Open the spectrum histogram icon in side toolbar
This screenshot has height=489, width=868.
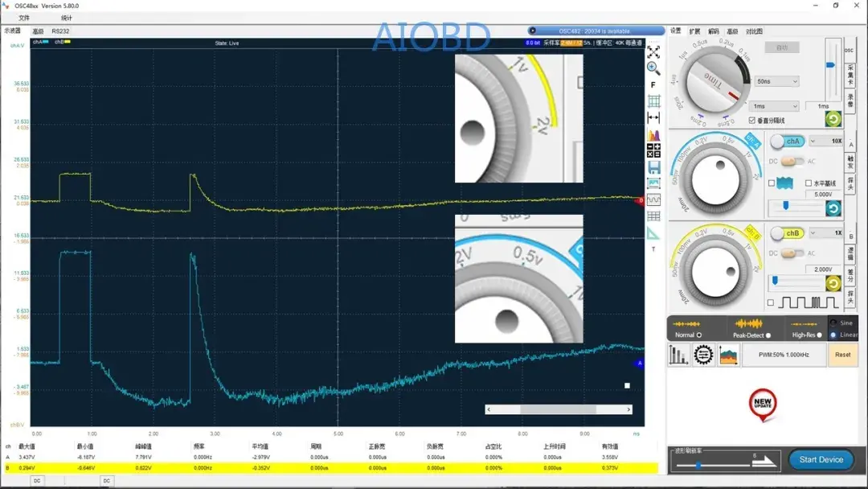(653, 134)
